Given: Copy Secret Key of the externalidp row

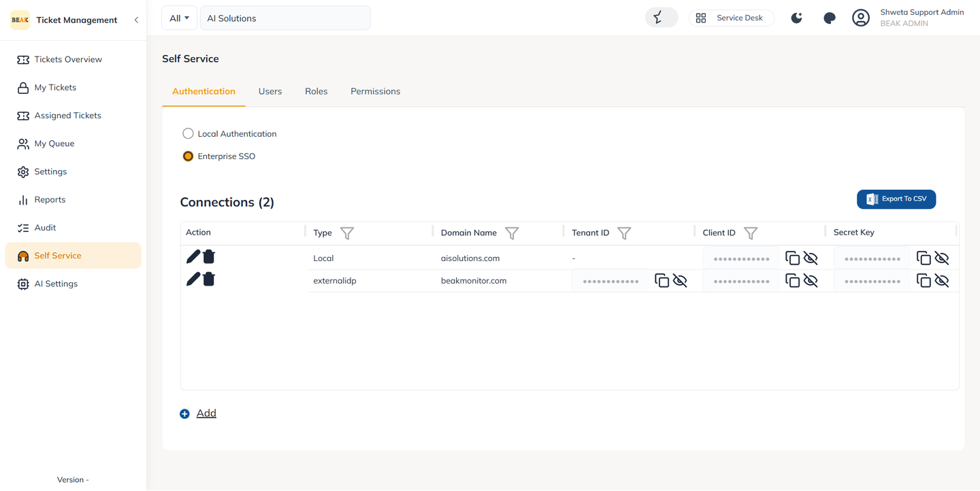Looking at the screenshot, I should tap(924, 280).
